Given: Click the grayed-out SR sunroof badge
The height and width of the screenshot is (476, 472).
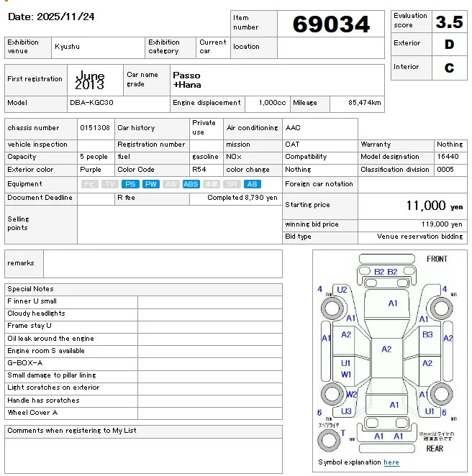Looking at the screenshot, I should [x=232, y=184].
